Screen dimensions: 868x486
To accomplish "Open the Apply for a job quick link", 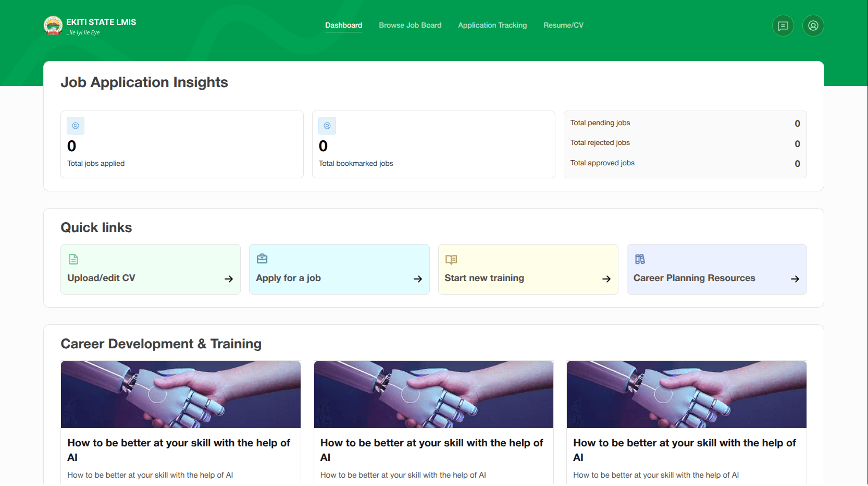I will 339,269.
